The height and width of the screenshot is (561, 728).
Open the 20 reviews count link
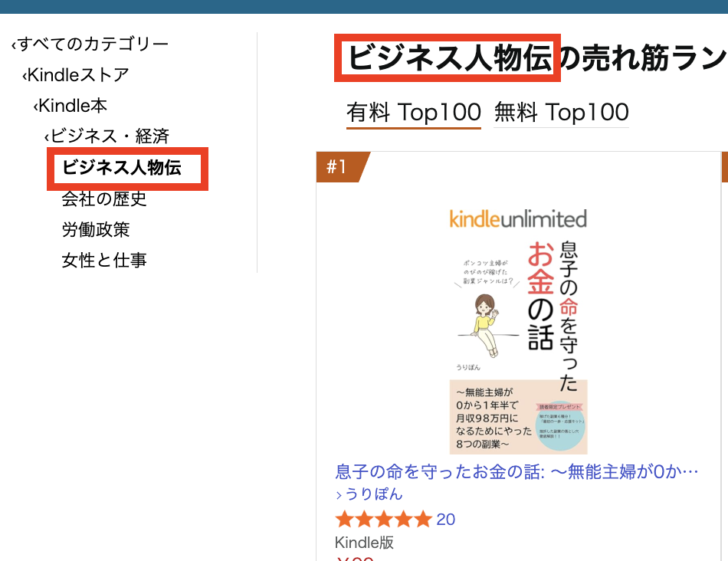[446, 520]
